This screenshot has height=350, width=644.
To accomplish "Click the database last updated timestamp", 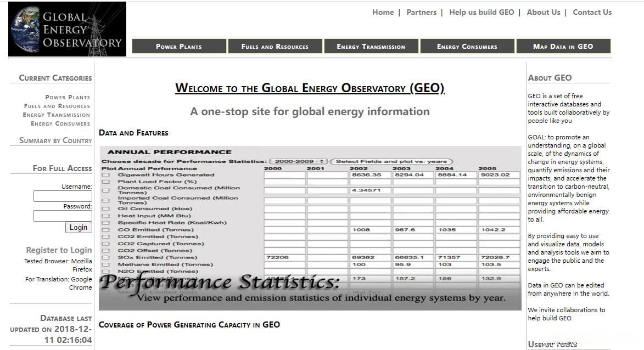I will pyautogui.click(x=52, y=329).
